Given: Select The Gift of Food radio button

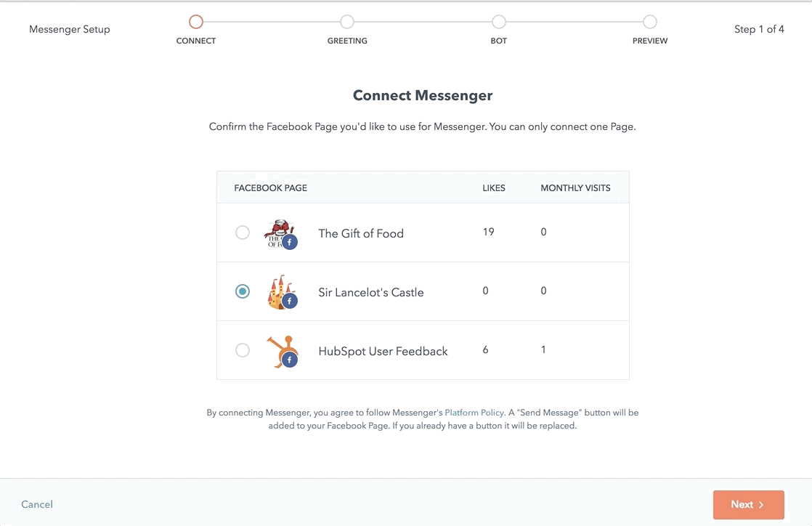Looking at the screenshot, I should click(243, 232).
